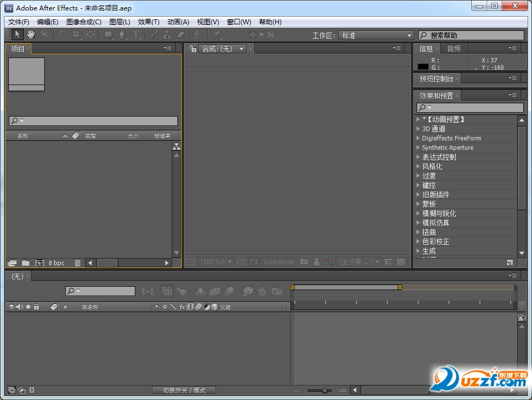This screenshot has height=400, width=532.
Task: Select the Hand tool in toolbar
Action: tap(31, 35)
